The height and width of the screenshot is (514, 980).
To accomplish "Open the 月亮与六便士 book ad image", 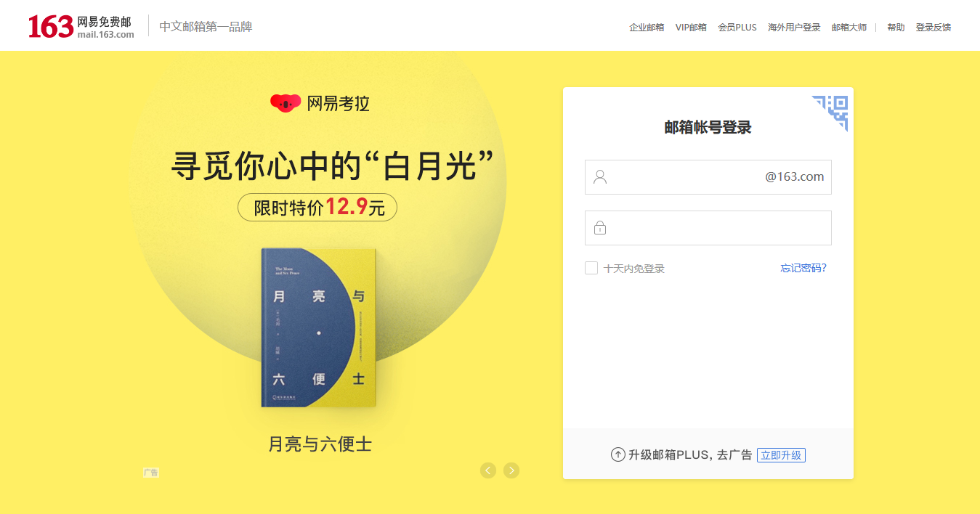I will (x=320, y=328).
